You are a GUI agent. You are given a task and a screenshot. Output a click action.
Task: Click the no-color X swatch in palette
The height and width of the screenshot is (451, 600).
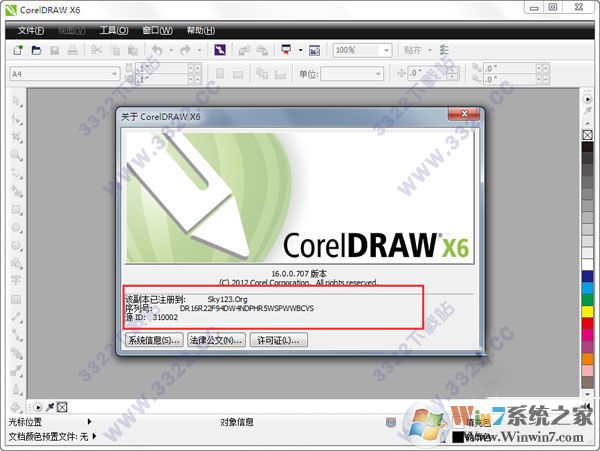tap(587, 135)
